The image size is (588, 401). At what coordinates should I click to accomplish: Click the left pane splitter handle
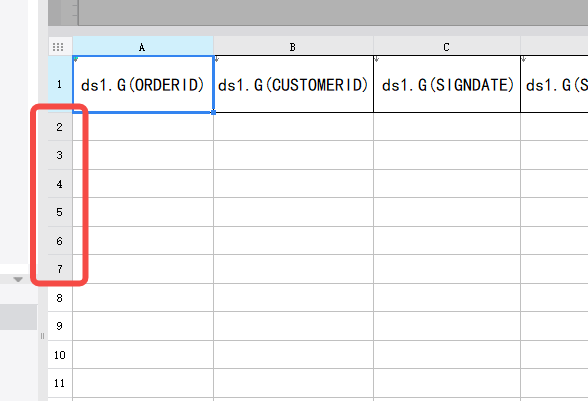[42, 336]
